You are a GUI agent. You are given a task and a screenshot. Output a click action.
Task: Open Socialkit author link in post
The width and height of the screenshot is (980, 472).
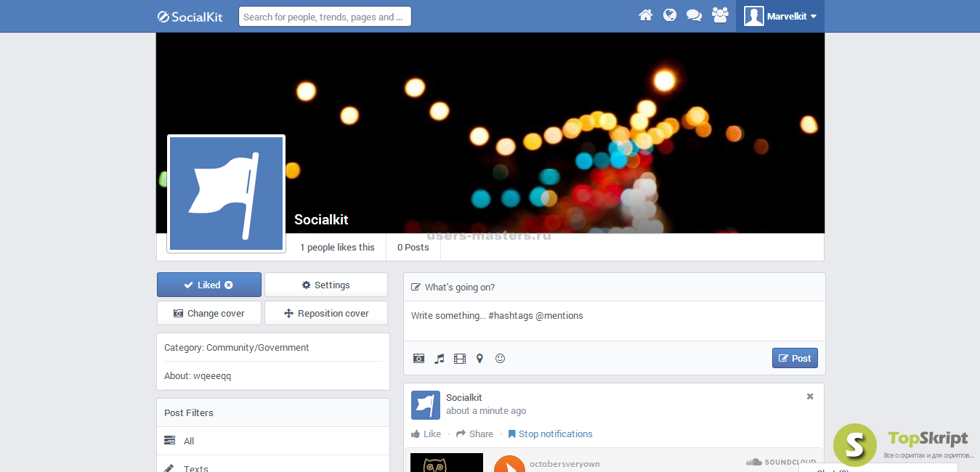(464, 397)
